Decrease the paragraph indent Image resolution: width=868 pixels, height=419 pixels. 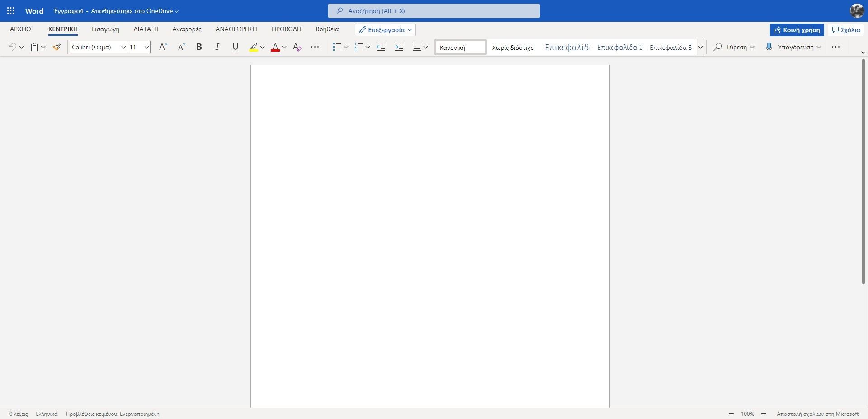click(x=380, y=47)
